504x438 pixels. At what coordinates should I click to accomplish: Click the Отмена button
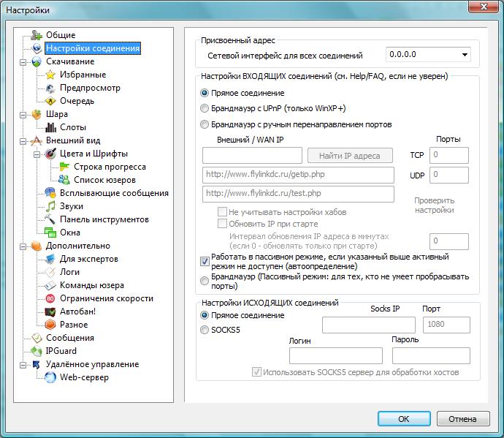(x=462, y=419)
